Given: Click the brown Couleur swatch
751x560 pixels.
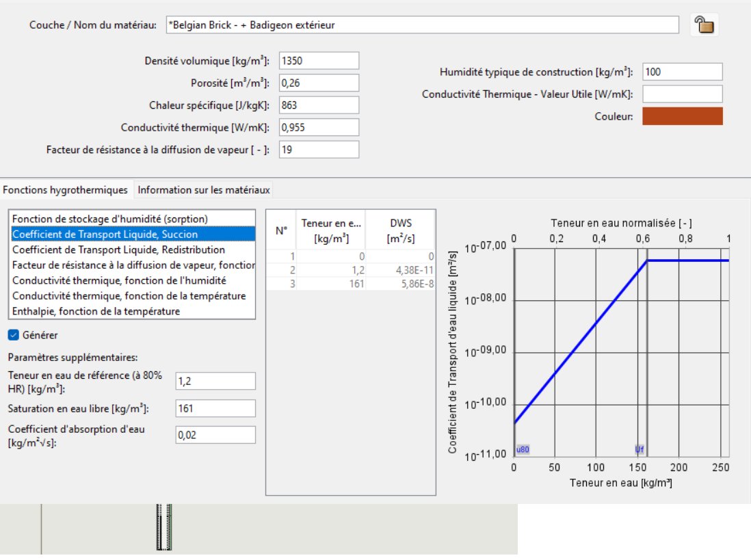Looking at the screenshot, I should (x=682, y=116).
